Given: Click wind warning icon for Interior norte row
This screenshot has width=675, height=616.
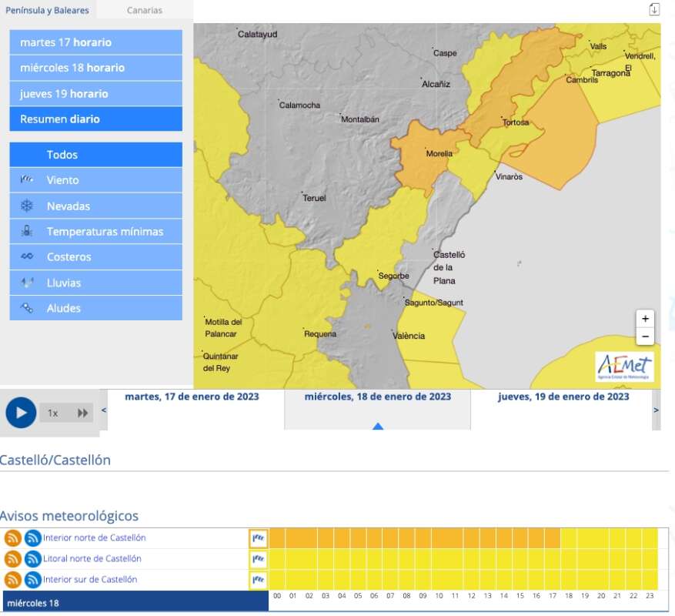Looking at the screenshot, I should click(258, 537).
